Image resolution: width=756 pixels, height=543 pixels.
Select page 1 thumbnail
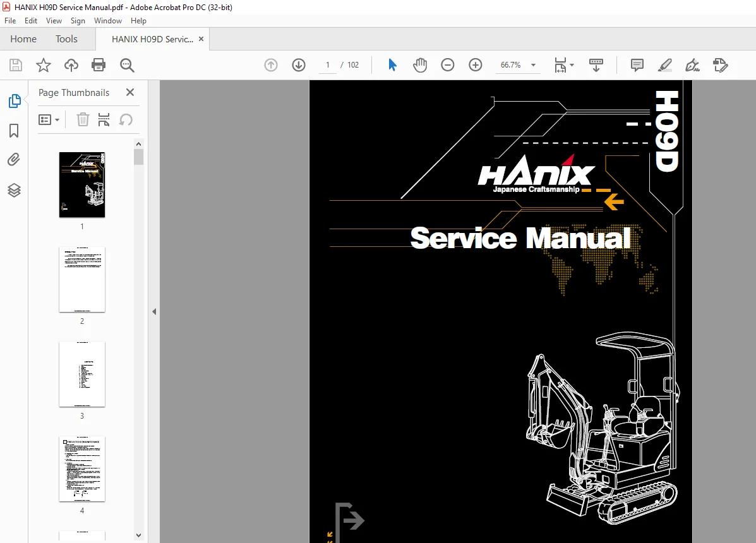[82, 184]
